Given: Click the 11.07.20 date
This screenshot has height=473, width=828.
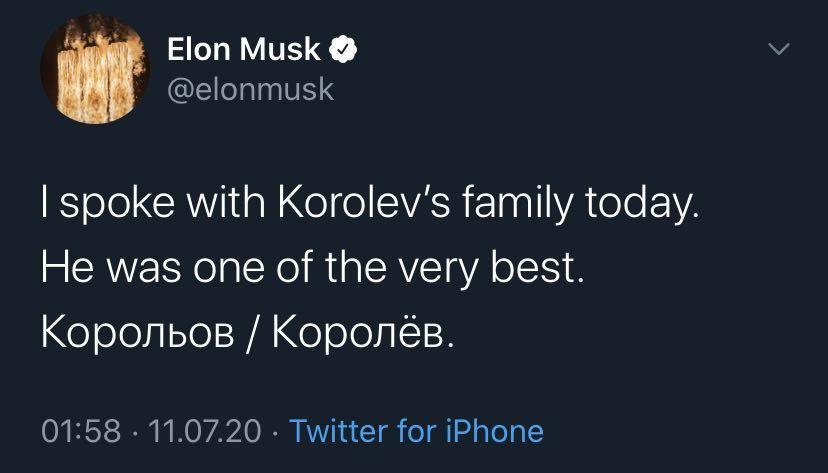Looking at the screenshot, I should [205, 431].
